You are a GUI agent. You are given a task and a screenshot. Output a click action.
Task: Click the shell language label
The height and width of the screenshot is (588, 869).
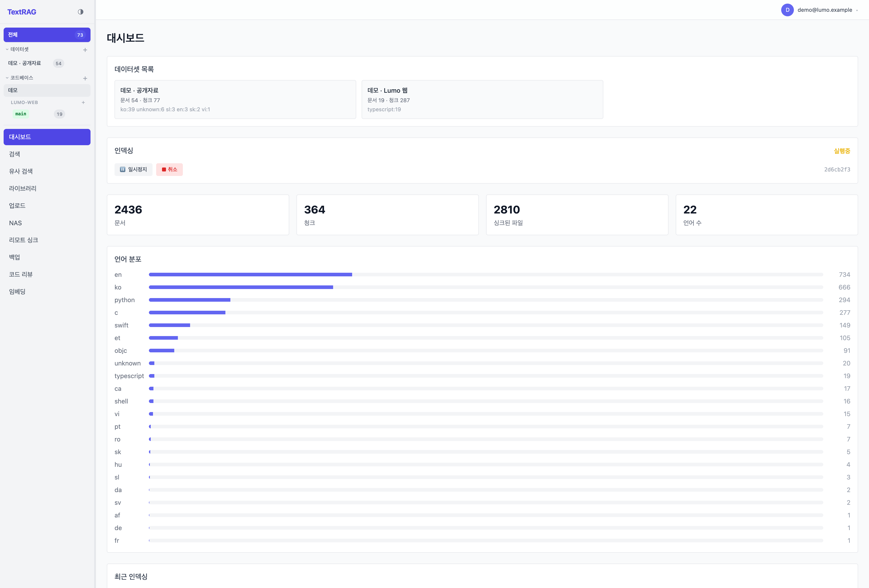[x=121, y=401]
